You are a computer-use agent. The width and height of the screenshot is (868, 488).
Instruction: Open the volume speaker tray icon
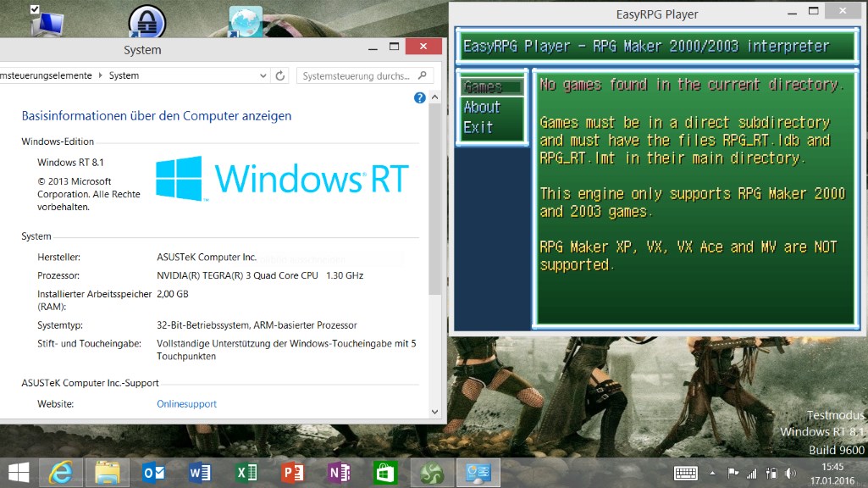point(790,473)
